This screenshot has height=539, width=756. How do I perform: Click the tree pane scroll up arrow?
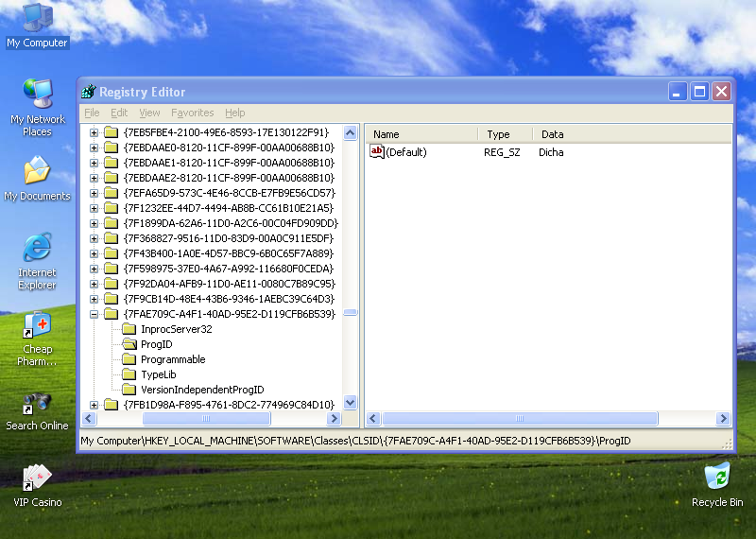(351, 132)
